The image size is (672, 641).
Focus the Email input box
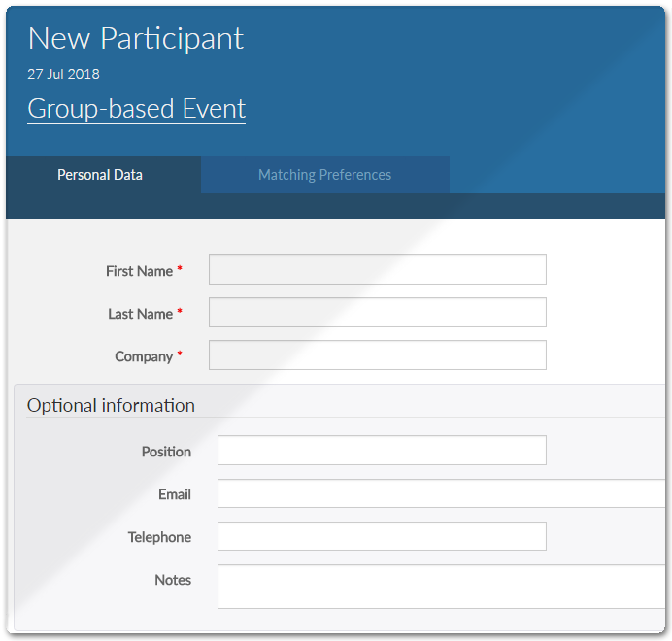(442, 493)
